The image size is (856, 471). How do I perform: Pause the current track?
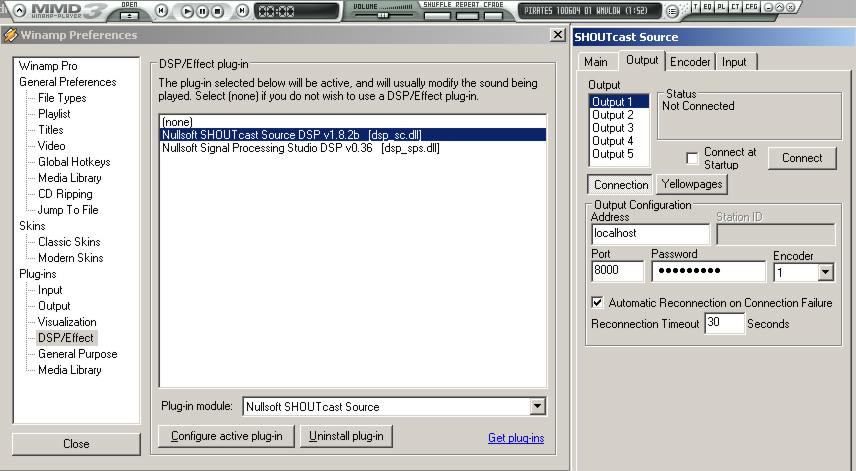pyautogui.click(x=202, y=11)
